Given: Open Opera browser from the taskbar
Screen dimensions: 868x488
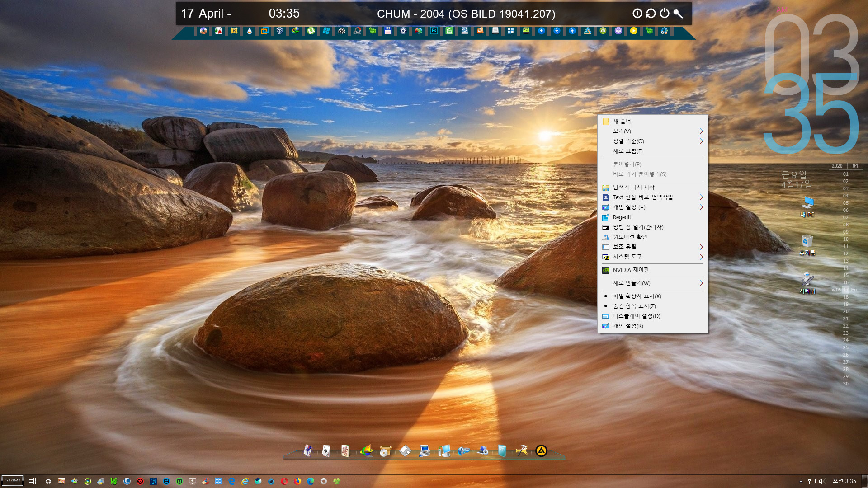Looking at the screenshot, I should (284, 481).
